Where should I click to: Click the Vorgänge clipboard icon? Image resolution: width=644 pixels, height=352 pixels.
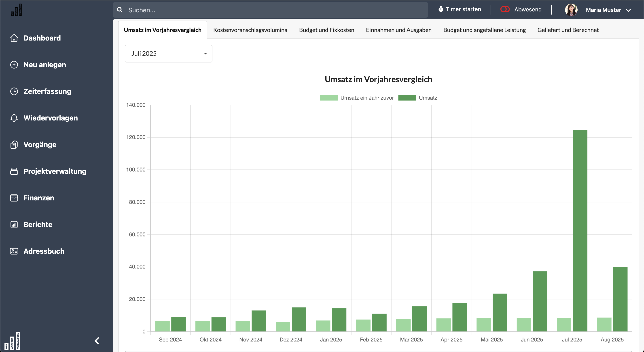pyautogui.click(x=14, y=145)
